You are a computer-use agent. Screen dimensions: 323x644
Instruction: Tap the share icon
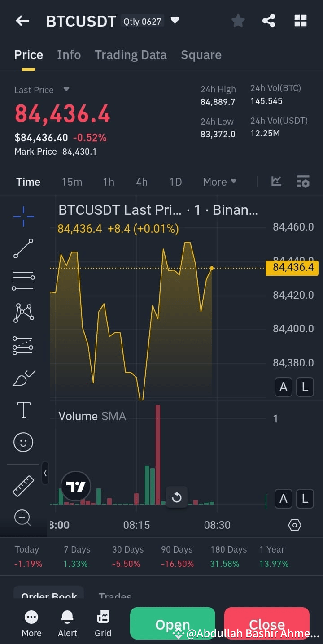269,21
